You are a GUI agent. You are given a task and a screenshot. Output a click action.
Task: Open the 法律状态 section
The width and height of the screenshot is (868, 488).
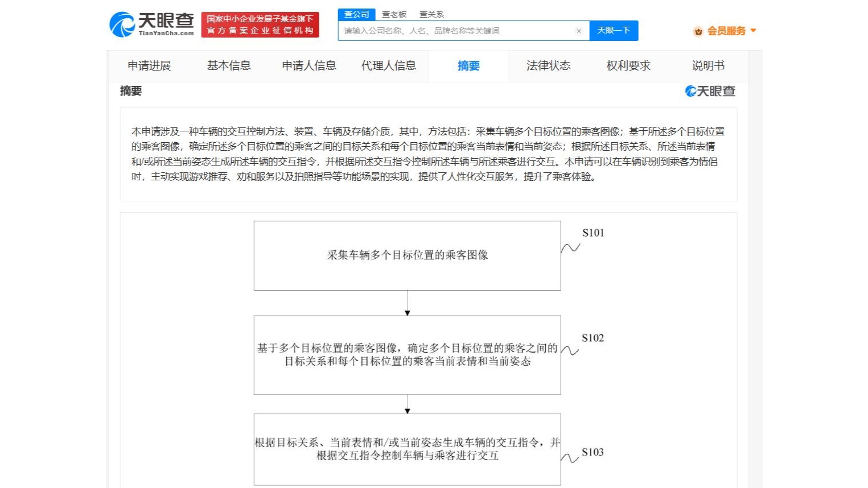pos(548,66)
